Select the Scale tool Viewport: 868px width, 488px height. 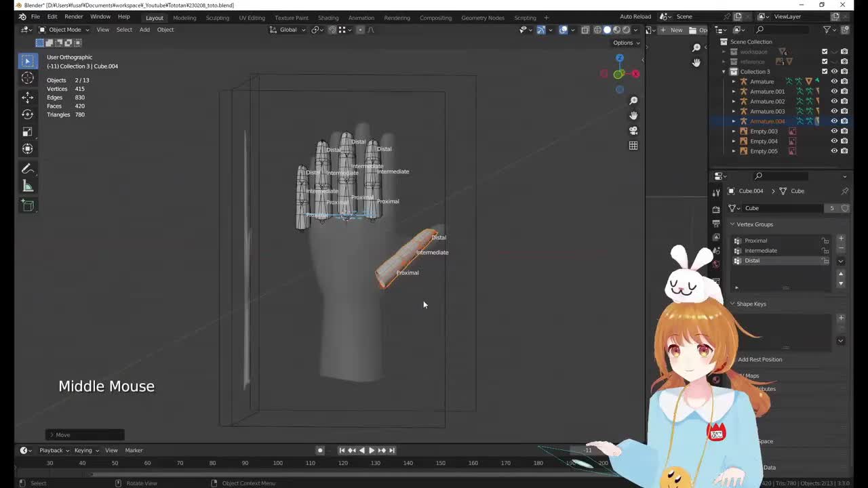pyautogui.click(x=28, y=131)
